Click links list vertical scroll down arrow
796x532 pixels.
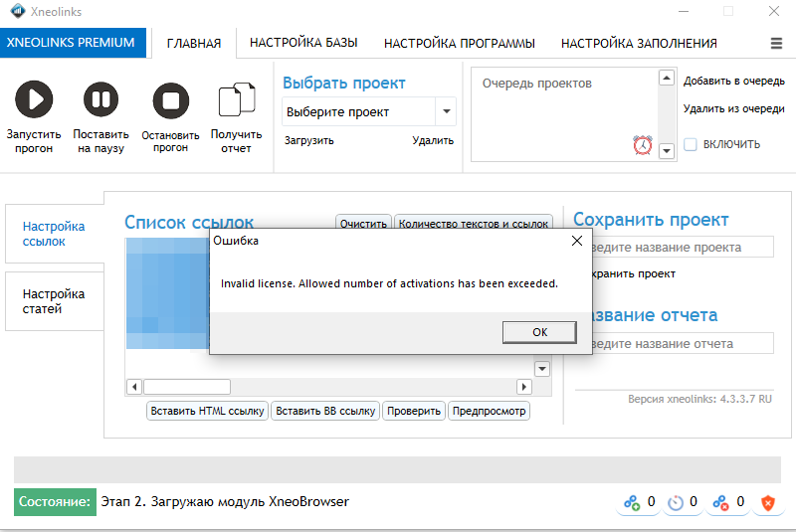[542, 369]
